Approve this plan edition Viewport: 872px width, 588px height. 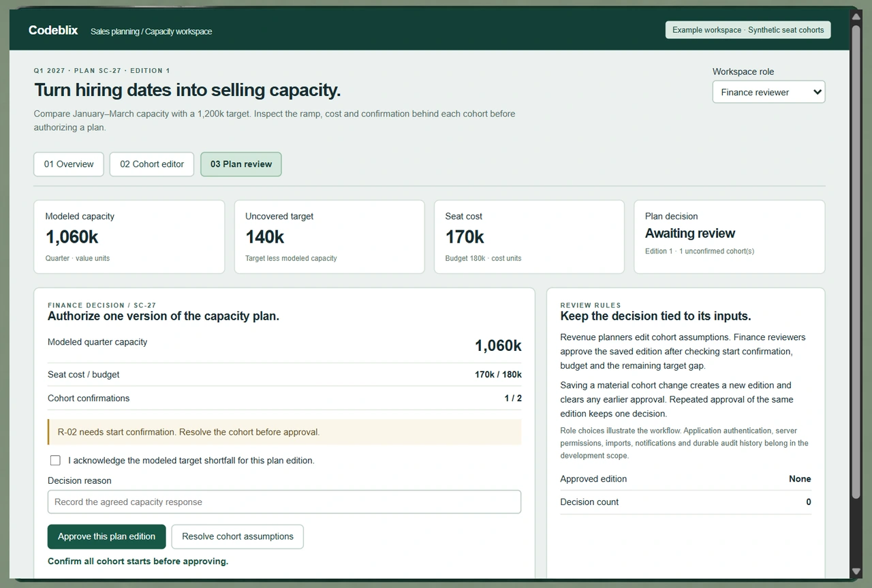106,537
